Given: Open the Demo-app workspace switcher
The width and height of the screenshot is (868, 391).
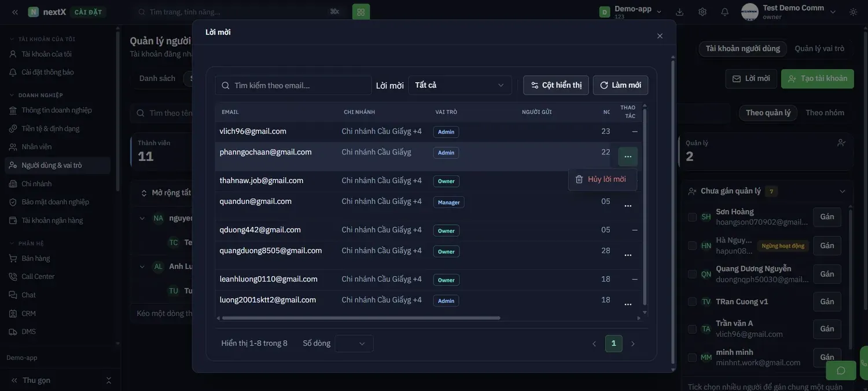Looking at the screenshot, I should coord(631,12).
